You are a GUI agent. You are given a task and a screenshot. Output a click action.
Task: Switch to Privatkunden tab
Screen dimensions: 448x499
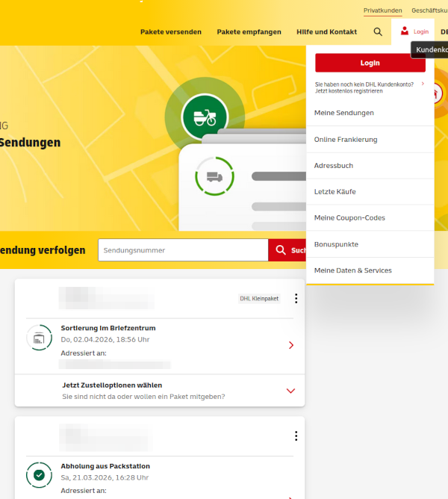tap(382, 10)
